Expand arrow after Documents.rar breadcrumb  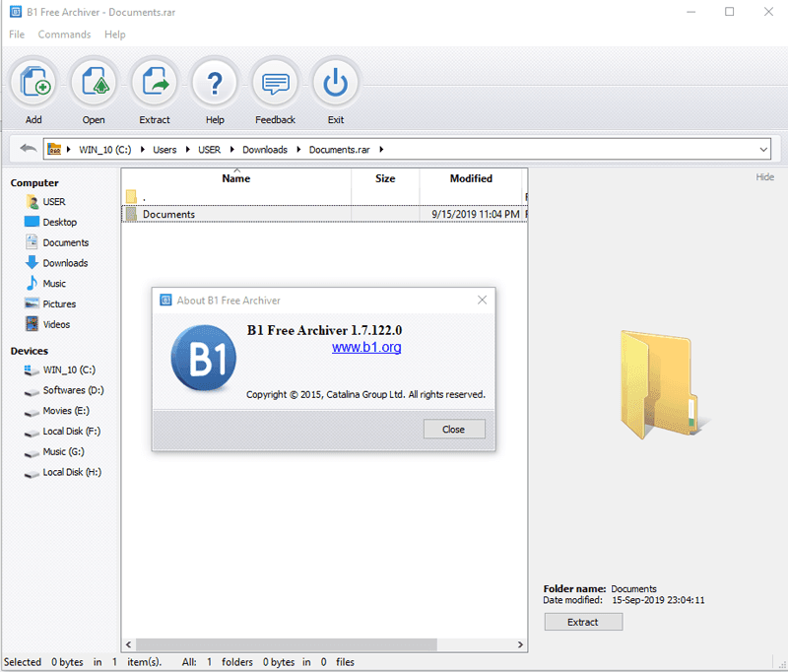(381, 149)
